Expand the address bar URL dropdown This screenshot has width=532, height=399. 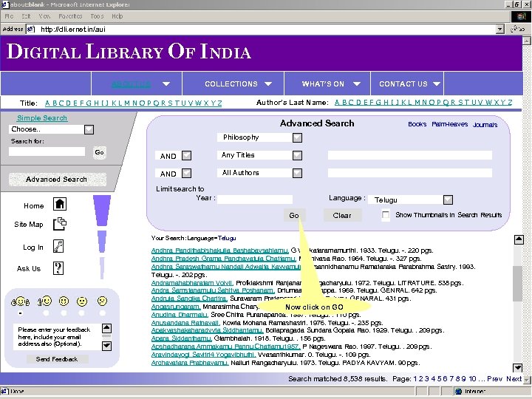(x=499, y=29)
